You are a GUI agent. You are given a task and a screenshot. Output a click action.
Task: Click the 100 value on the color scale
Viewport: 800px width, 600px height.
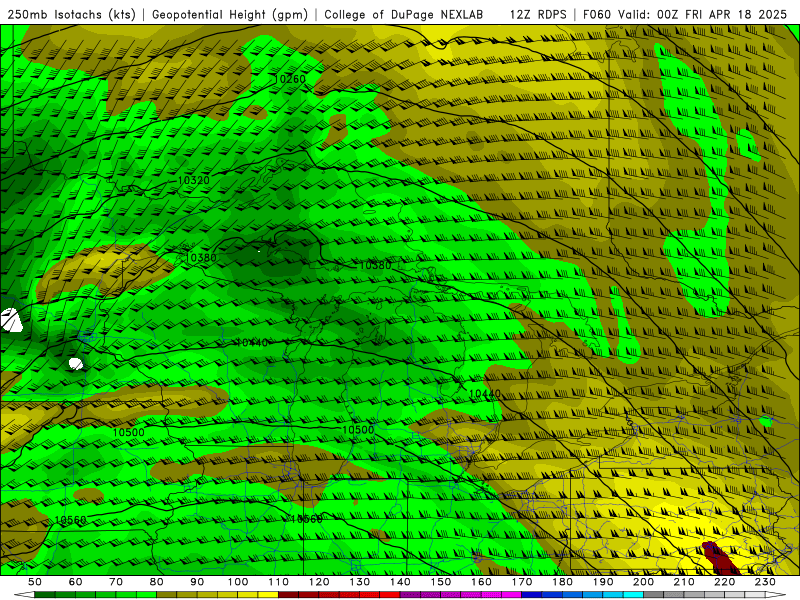[238, 582]
